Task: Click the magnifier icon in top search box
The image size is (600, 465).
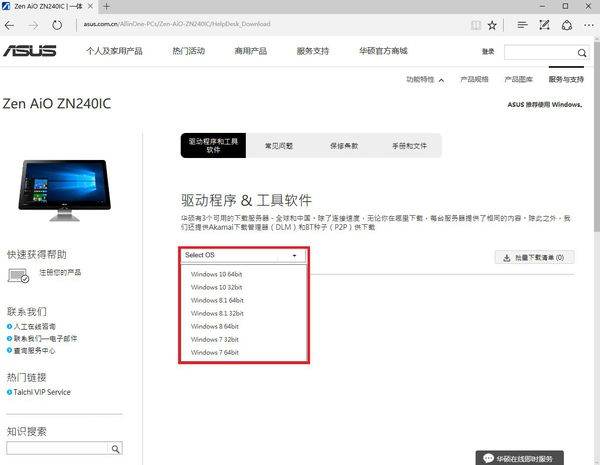Action: (582, 52)
